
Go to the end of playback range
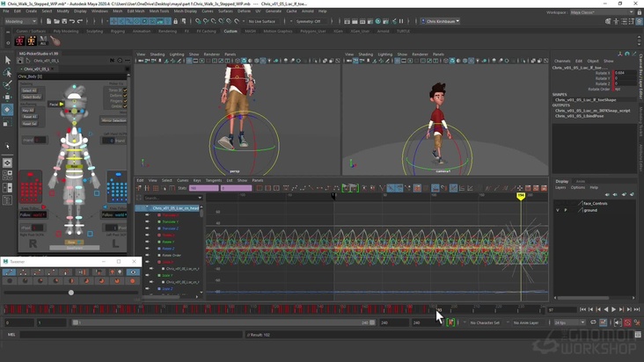point(637,309)
